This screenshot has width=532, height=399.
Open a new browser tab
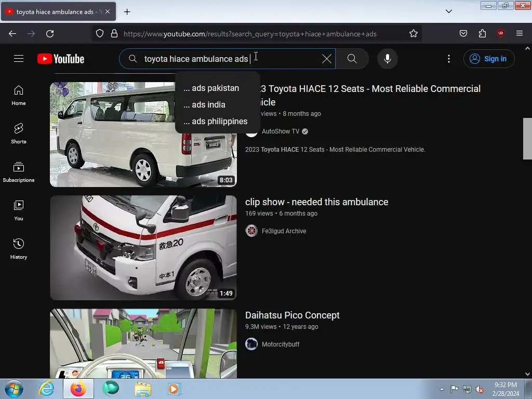click(127, 12)
